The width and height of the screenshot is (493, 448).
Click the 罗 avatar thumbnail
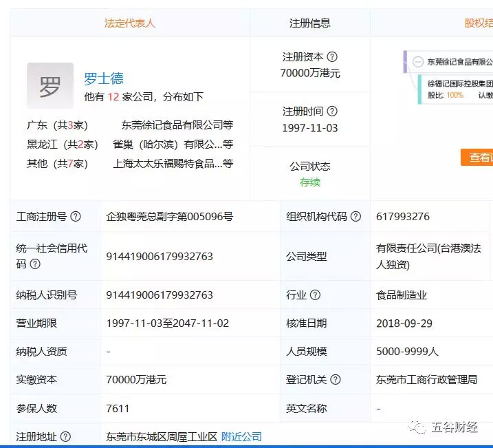click(50, 86)
